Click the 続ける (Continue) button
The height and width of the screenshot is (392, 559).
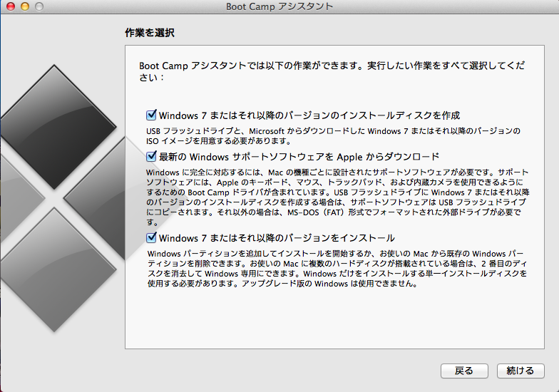520,371
